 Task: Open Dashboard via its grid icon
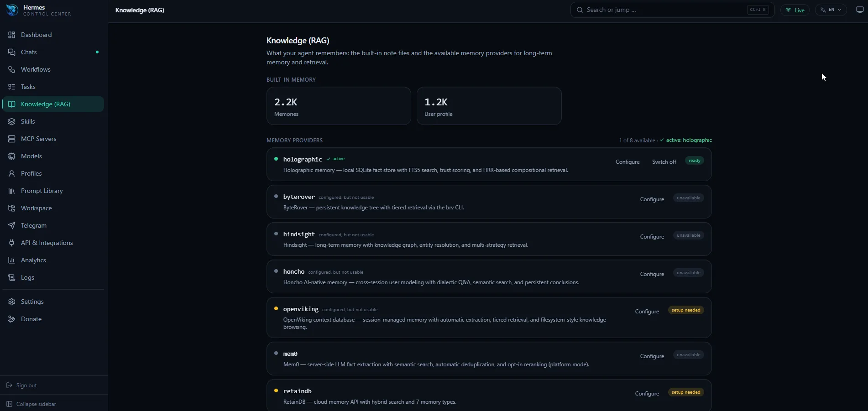(x=11, y=35)
